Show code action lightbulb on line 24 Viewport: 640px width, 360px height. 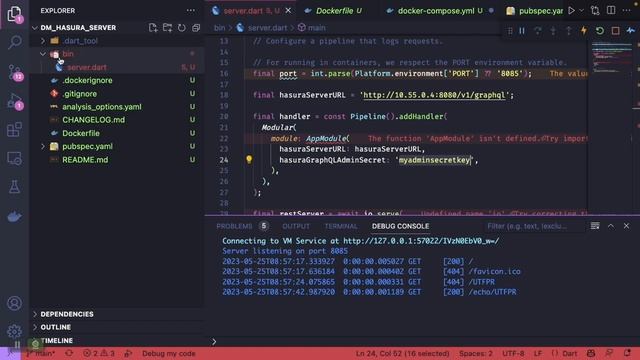tap(249, 160)
